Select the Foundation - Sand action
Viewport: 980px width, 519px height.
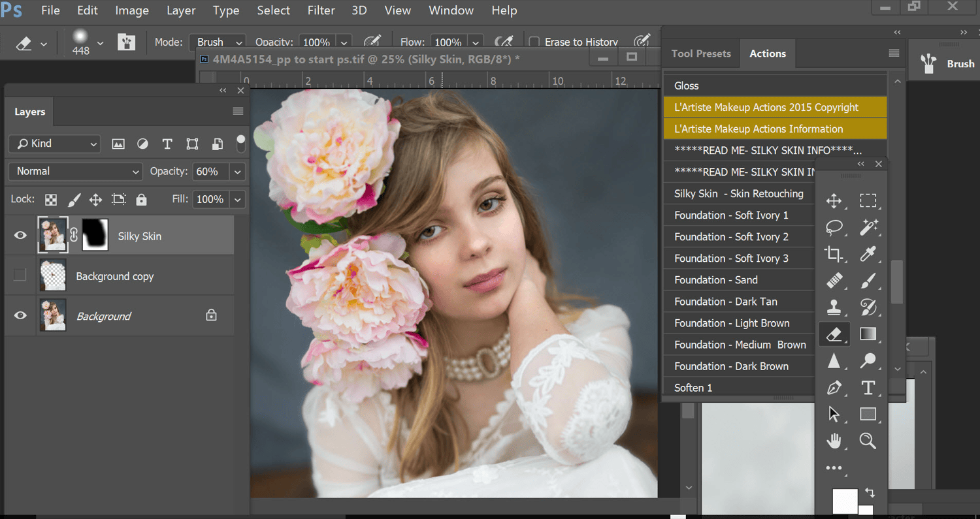pos(739,279)
